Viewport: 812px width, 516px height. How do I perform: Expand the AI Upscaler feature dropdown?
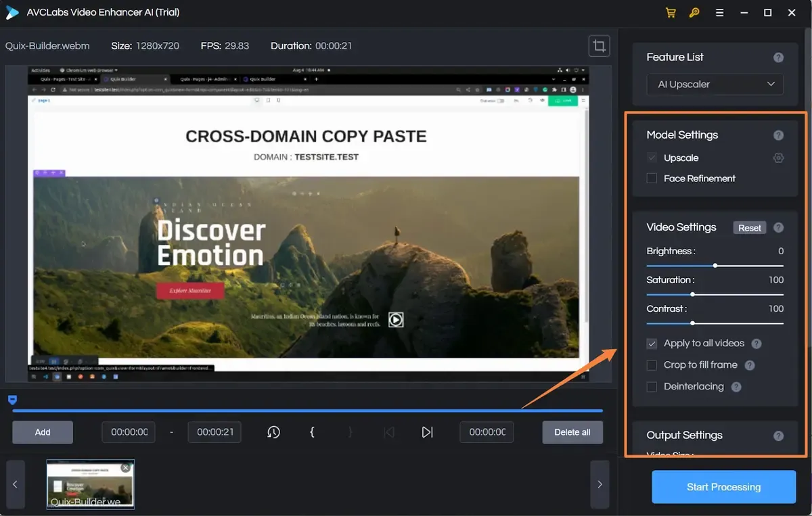(x=715, y=85)
